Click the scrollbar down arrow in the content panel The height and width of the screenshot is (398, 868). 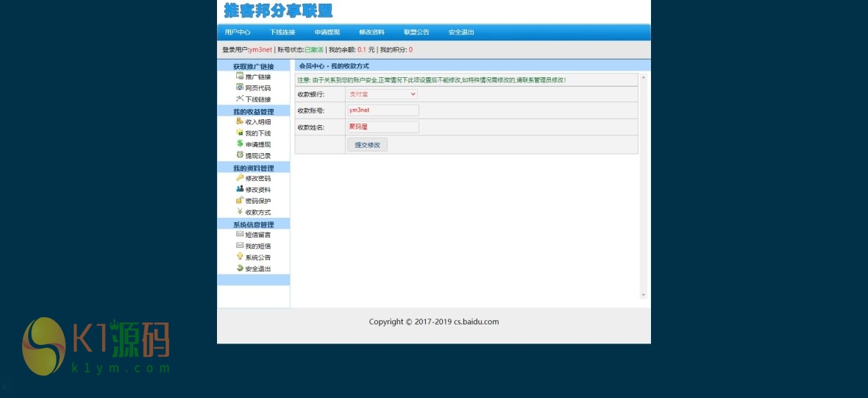coord(644,295)
